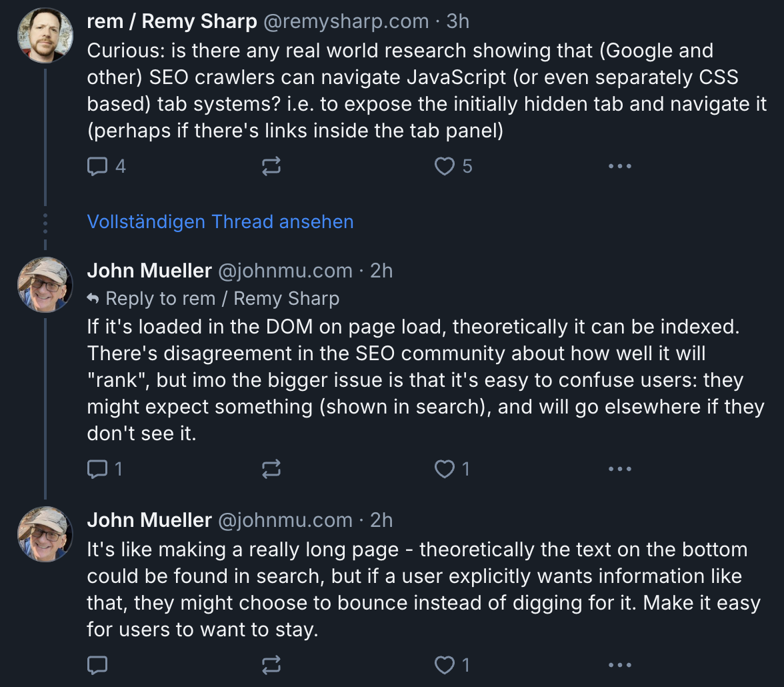Repost John Mueller's "really long page" post
The height and width of the screenshot is (687, 784).
click(271, 665)
